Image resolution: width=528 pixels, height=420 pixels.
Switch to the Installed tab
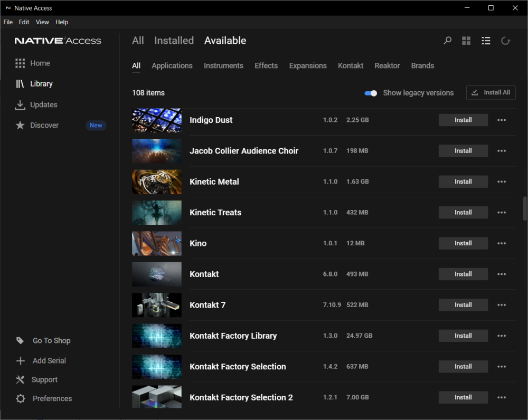tap(174, 41)
